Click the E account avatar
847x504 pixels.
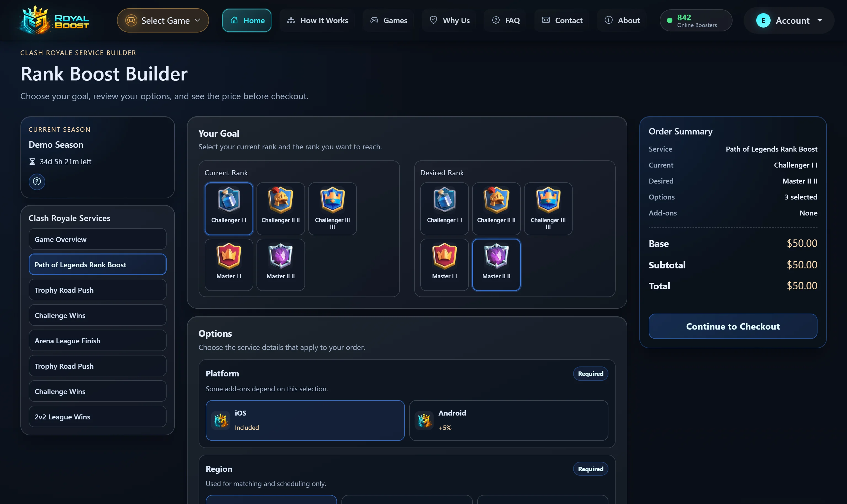pyautogui.click(x=763, y=20)
